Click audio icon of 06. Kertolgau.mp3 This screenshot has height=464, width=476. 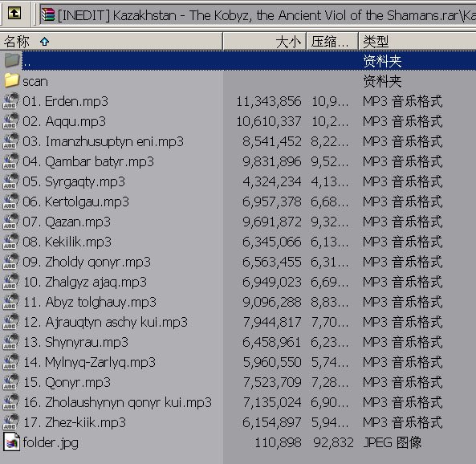[x=11, y=201]
